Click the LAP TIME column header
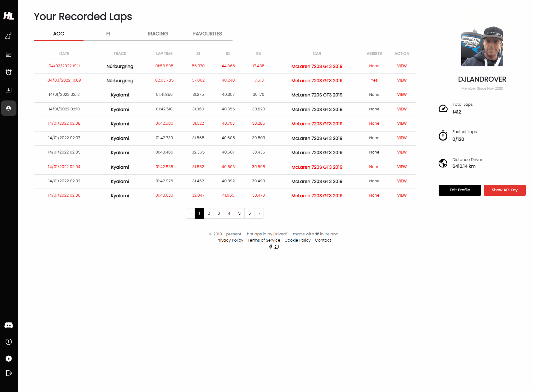Image resolution: width=533 pixels, height=392 pixels. pyautogui.click(x=164, y=54)
